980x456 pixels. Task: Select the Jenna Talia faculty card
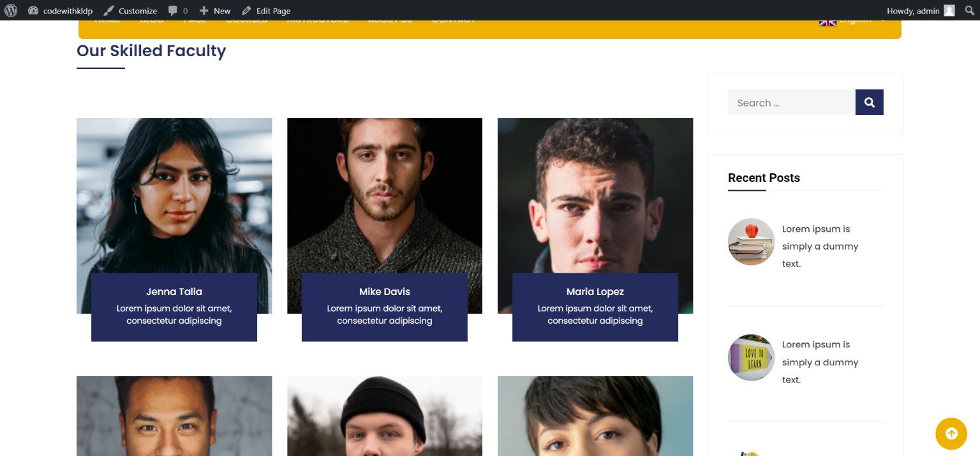click(x=174, y=229)
